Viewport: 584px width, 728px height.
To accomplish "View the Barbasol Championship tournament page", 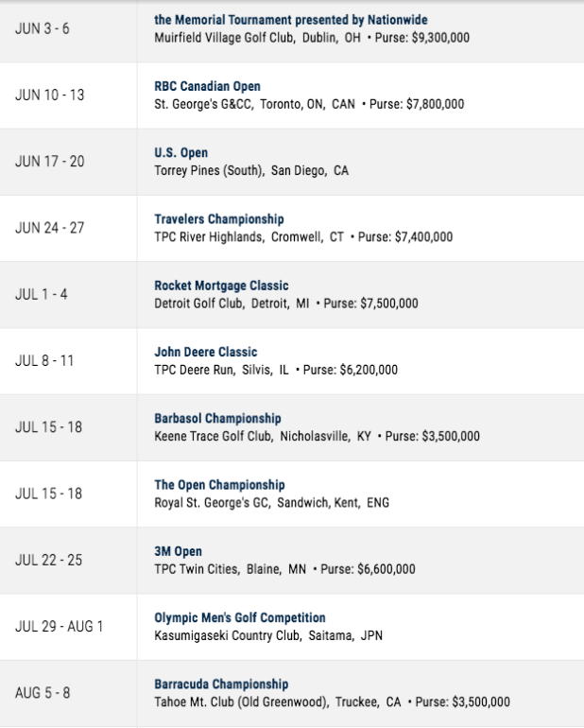I will click(x=217, y=418).
